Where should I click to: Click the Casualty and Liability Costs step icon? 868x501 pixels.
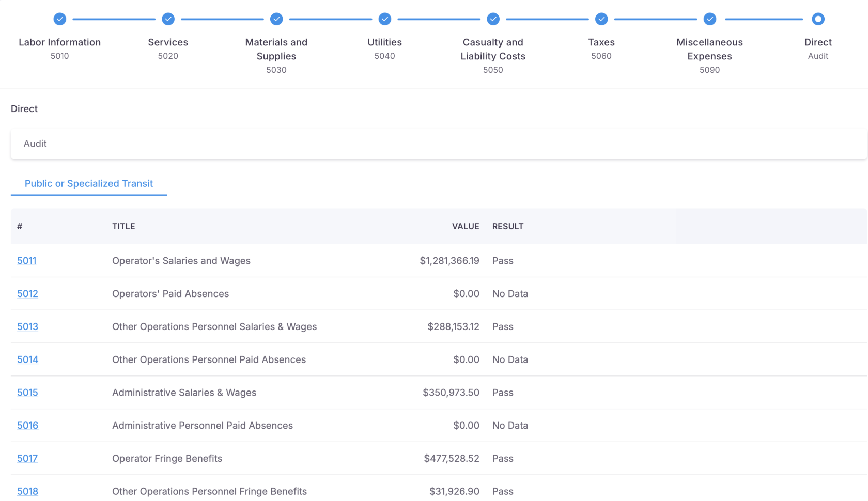(x=493, y=19)
